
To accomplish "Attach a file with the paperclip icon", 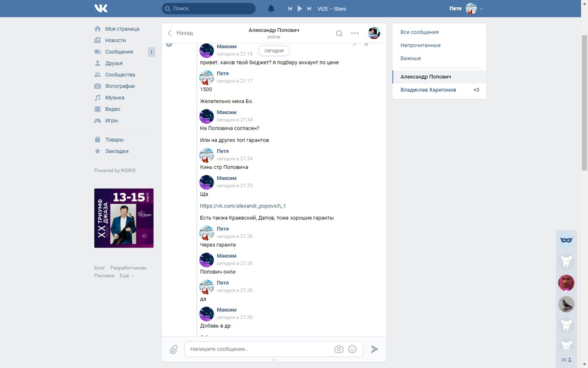I will tap(174, 350).
